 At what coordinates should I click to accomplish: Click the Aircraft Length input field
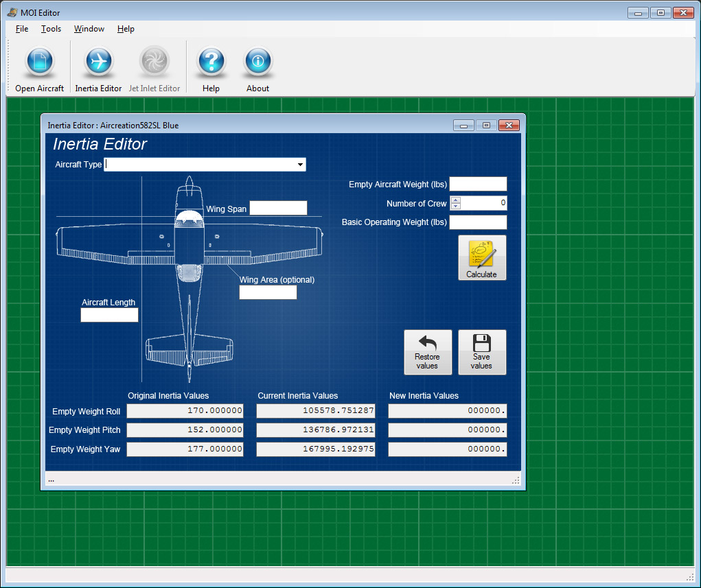(x=109, y=315)
